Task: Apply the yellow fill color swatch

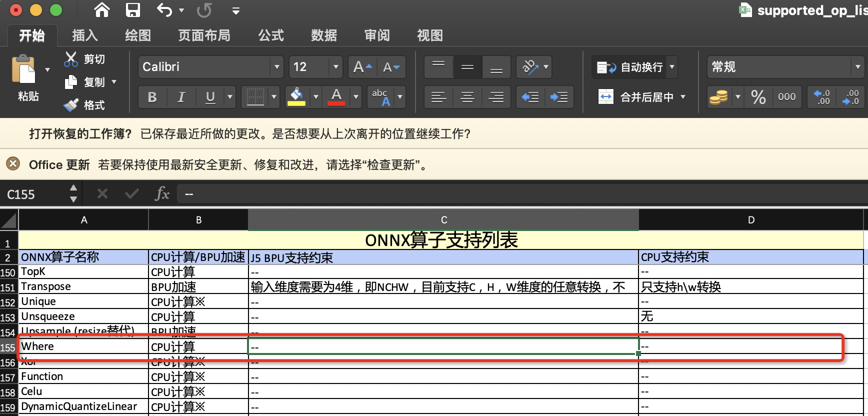Action: click(296, 97)
